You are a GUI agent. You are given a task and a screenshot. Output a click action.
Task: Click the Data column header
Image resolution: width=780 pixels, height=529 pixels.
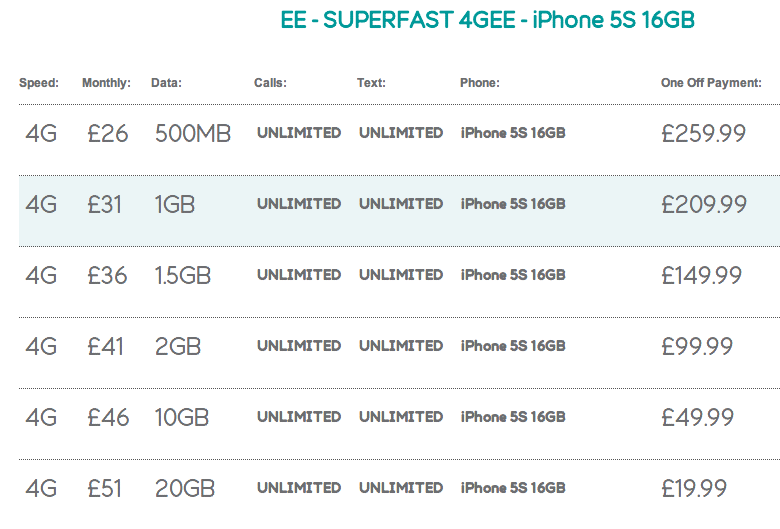pos(166,83)
